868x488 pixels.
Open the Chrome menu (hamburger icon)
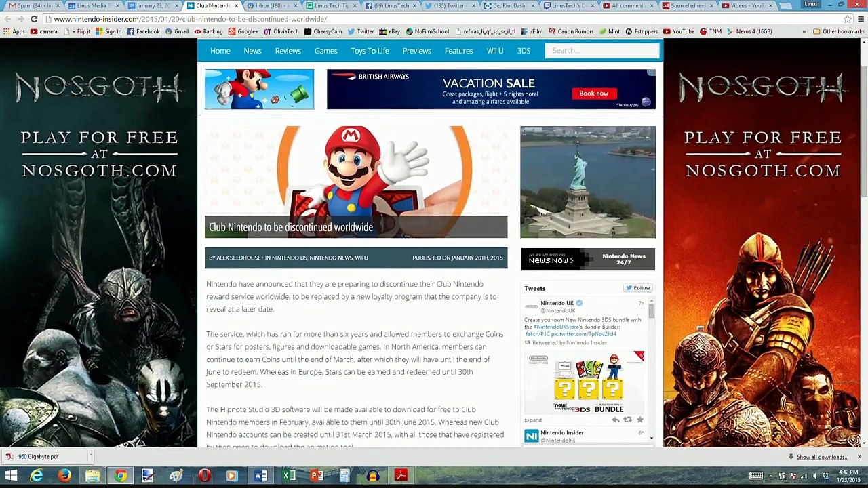coord(859,19)
